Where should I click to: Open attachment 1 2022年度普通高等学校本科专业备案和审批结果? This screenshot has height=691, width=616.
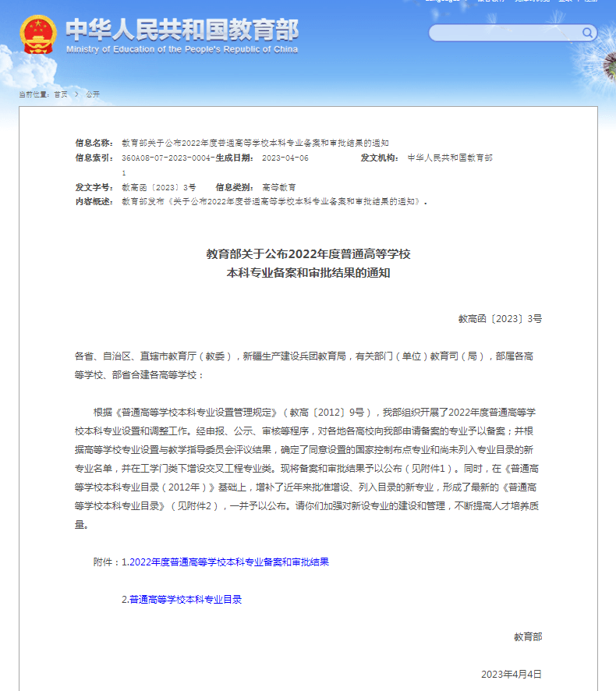229,562
